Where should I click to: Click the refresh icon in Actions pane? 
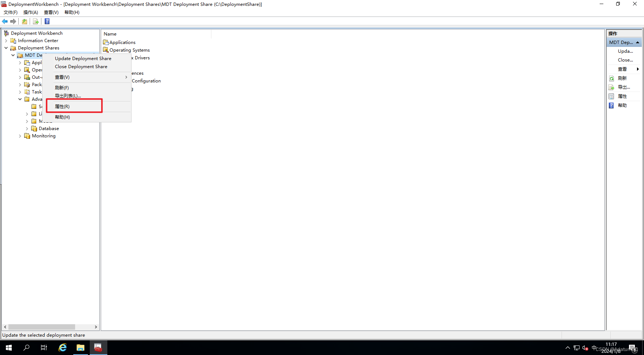(611, 78)
